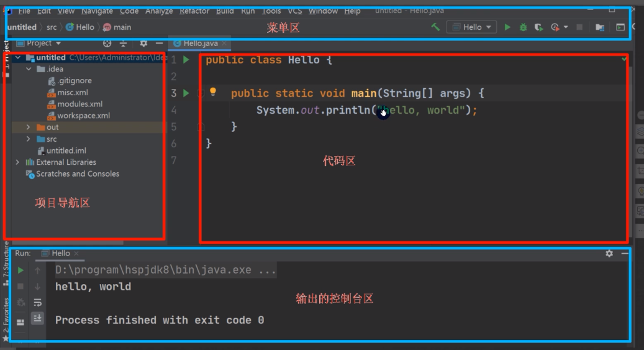Collapse all icon in Project panel header

pyautogui.click(x=123, y=43)
